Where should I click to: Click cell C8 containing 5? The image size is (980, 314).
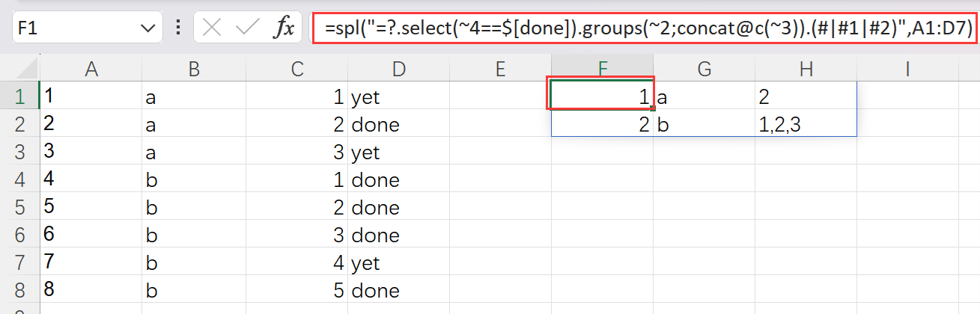[x=296, y=290]
